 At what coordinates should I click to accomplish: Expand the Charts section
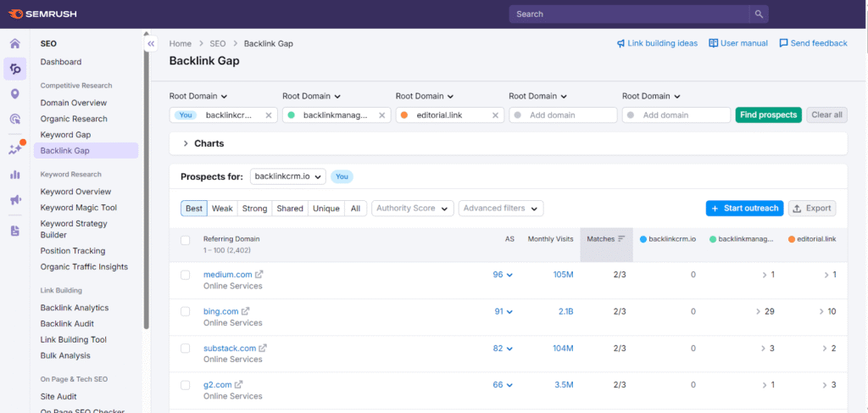point(186,143)
